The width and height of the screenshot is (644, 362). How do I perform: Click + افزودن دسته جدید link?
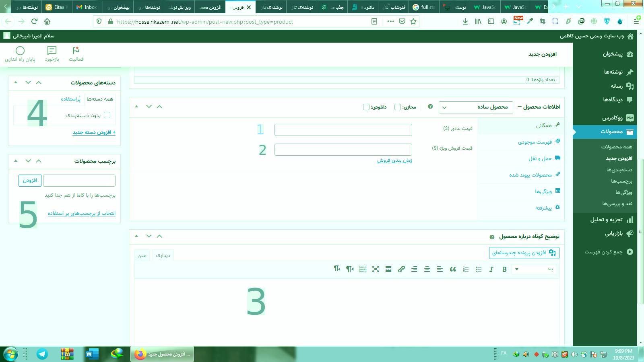tap(94, 132)
